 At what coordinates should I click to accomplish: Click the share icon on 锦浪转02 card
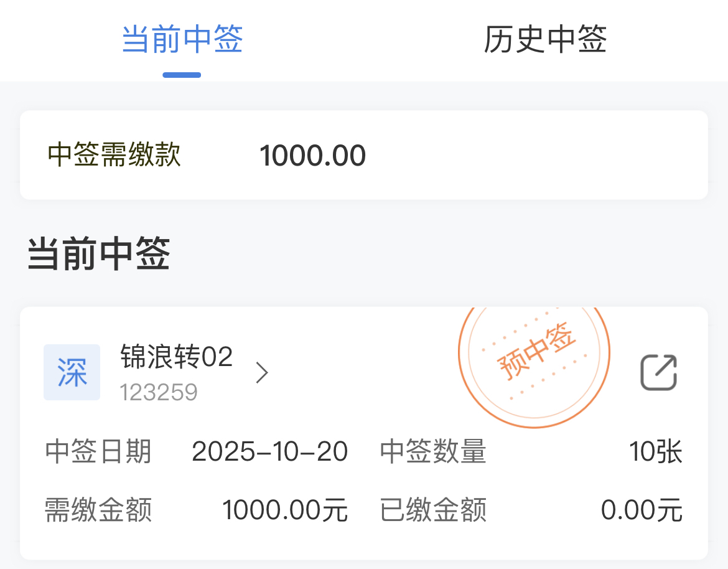coord(659,372)
